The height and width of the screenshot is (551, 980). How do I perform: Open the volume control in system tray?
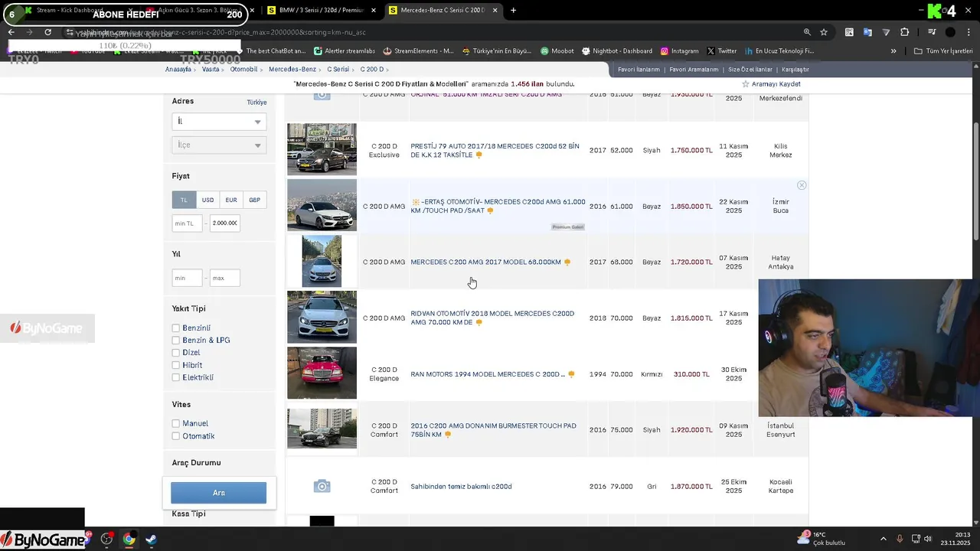coord(928,539)
